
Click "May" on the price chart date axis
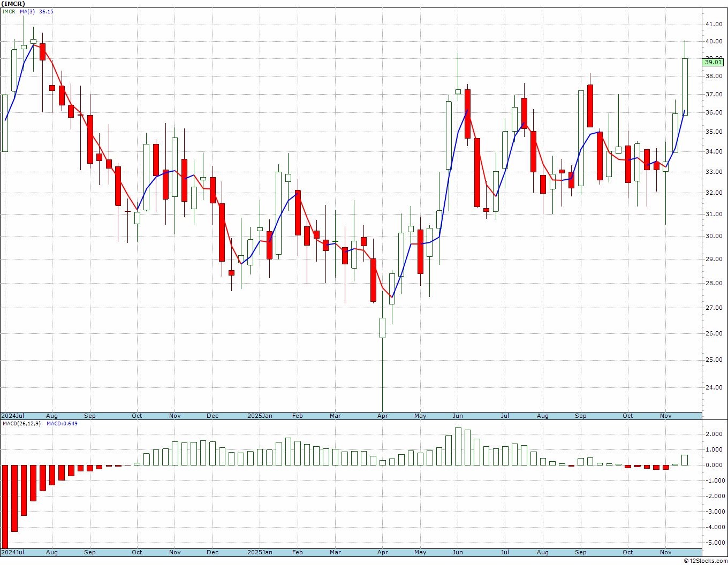pyautogui.click(x=420, y=416)
